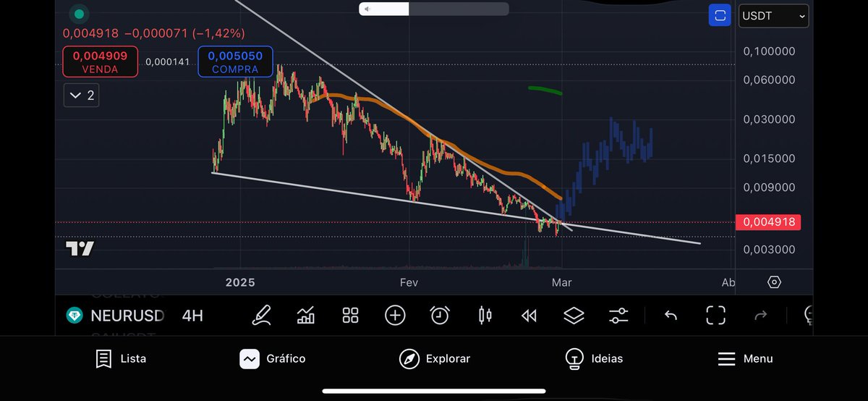Switch to the Explorar tab

(435, 358)
